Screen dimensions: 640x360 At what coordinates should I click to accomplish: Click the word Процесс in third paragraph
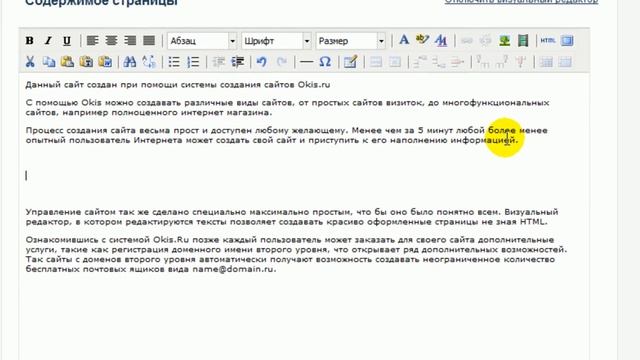click(x=44, y=130)
